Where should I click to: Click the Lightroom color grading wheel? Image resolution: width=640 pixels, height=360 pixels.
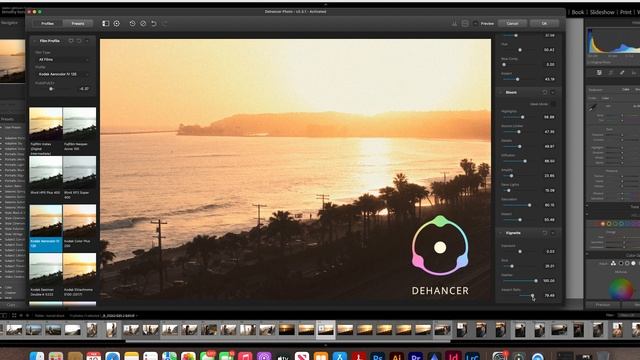point(621,289)
